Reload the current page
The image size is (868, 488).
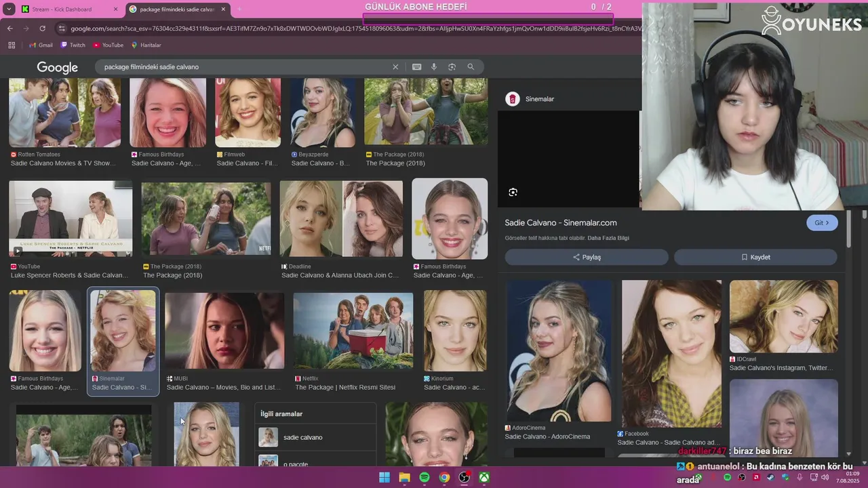coord(42,28)
